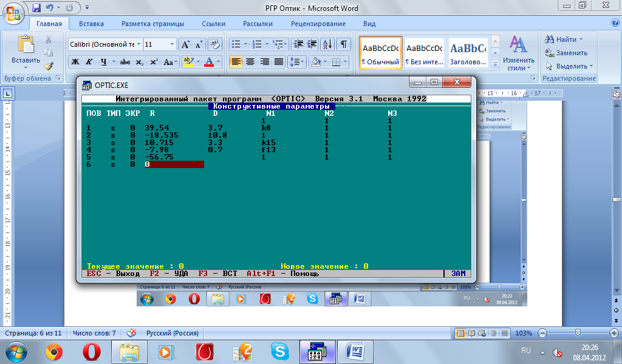Select the Обычный style
Screen dimensions: 622x364
click(x=381, y=53)
